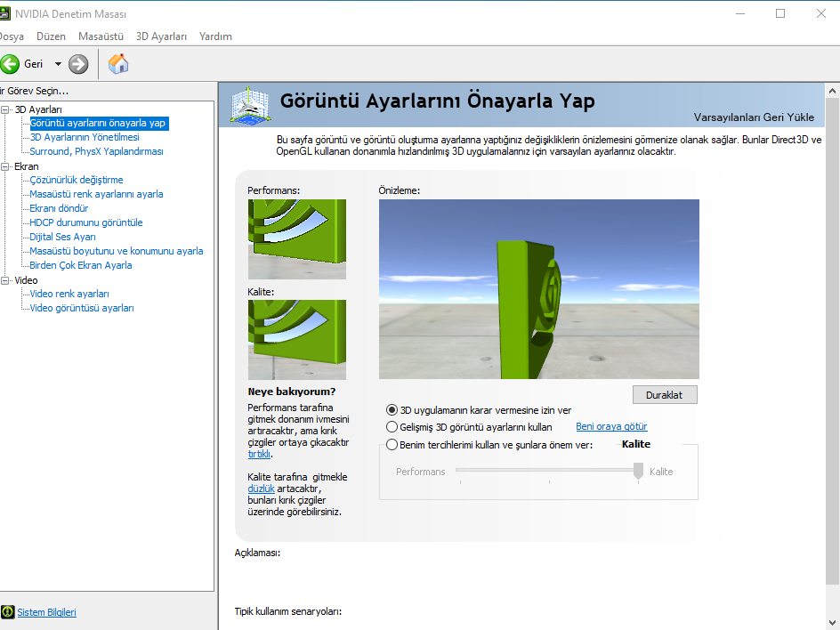The height and width of the screenshot is (630, 840).
Task: Select the Video category label in tree
Action: coord(26,280)
